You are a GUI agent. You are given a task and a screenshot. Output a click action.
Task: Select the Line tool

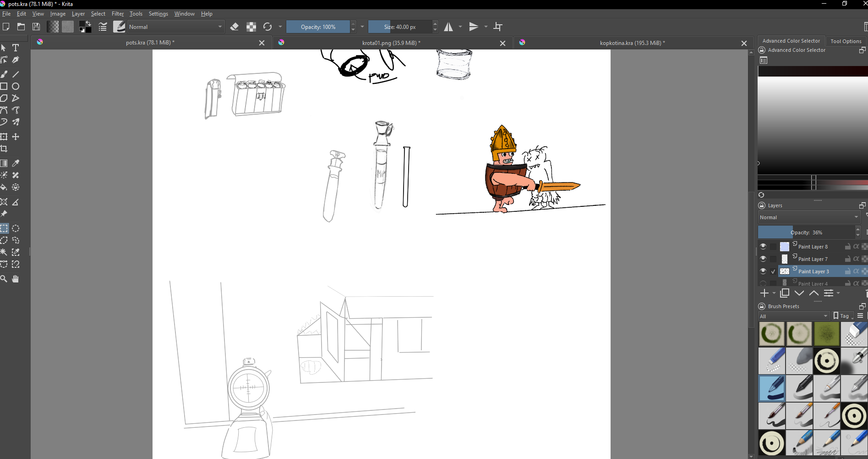pyautogui.click(x=16, y=74)
